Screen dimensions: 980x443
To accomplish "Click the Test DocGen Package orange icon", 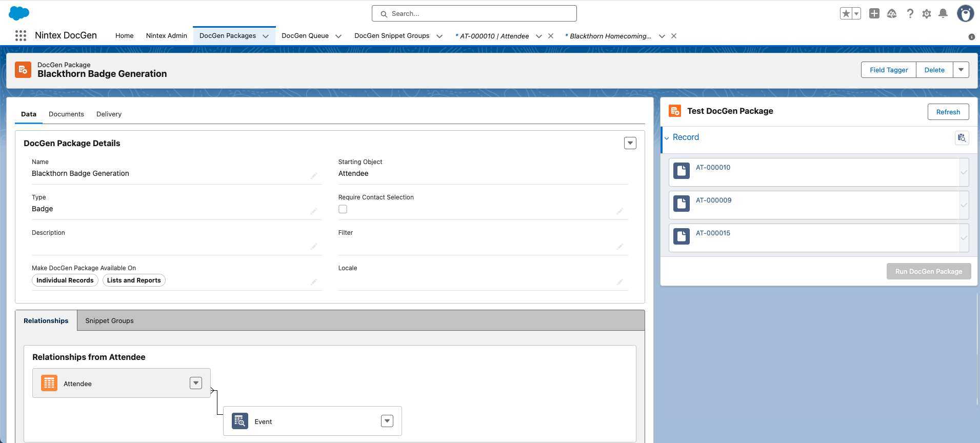I will click(675, 111).
